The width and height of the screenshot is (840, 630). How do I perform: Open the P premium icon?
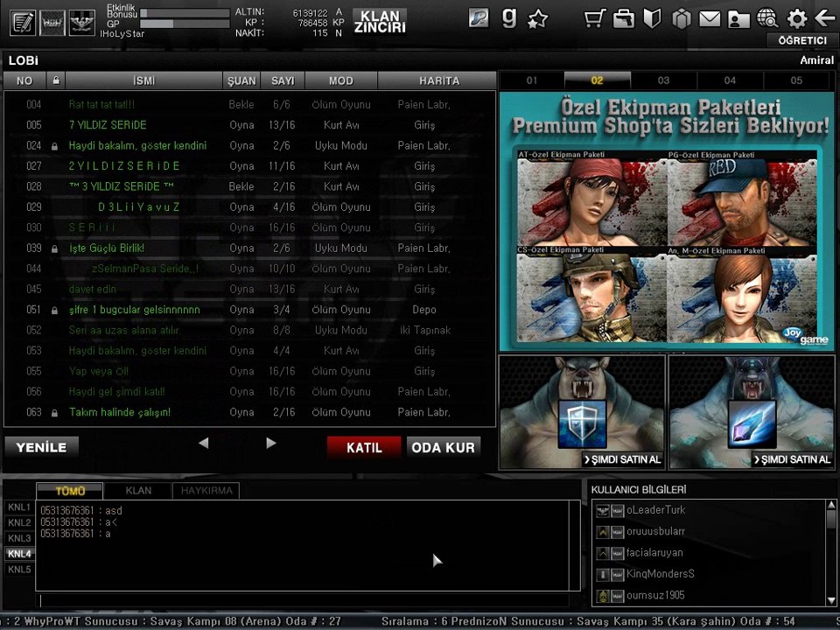[479, 18]
